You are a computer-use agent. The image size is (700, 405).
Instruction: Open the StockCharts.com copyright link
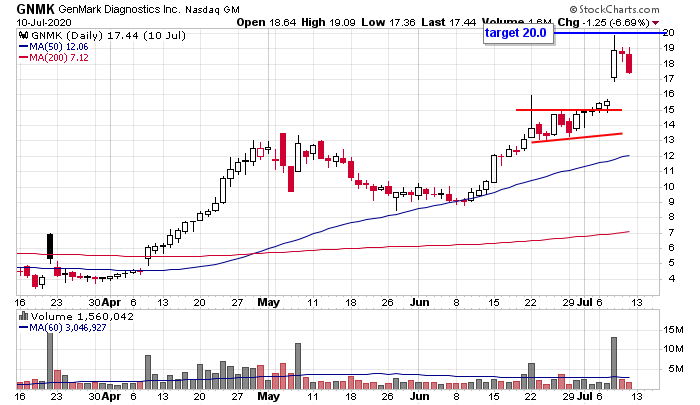click(614, 9)
